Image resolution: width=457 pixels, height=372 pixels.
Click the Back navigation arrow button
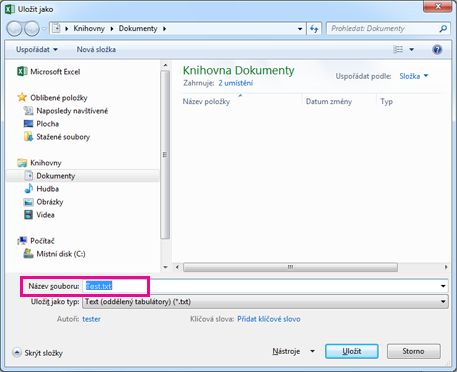pyautogui.click(x=14, y=29)
